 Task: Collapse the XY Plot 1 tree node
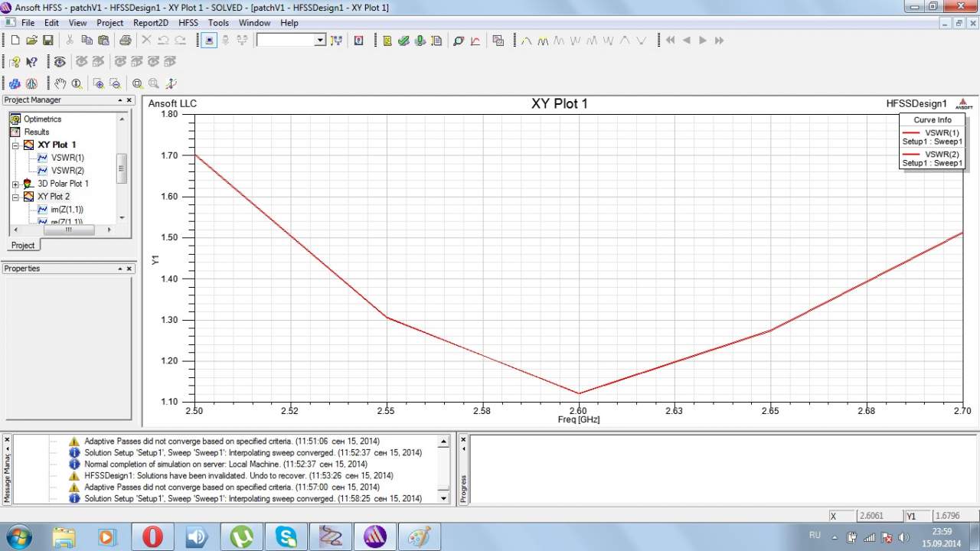pyautogui.click(x=15, y=145)
